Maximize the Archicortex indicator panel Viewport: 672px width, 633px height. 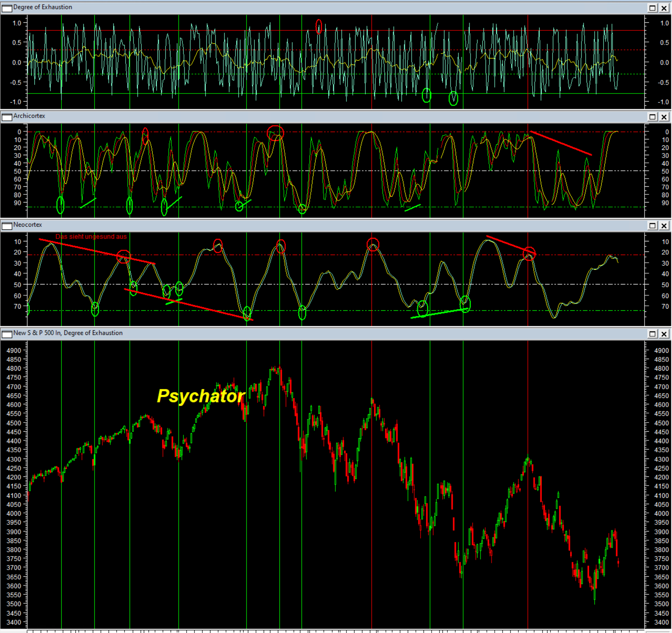coord(652,117)
